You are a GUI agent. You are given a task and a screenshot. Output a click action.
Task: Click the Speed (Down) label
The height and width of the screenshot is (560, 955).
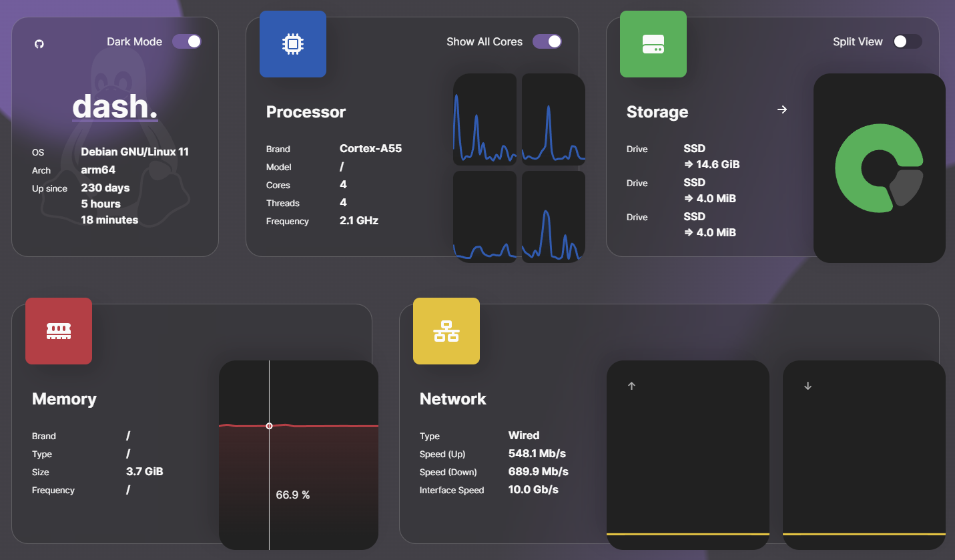pos(448,472)
